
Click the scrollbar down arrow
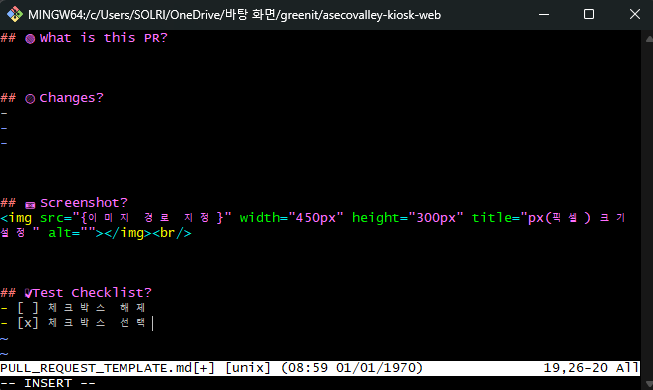[649, 383]
